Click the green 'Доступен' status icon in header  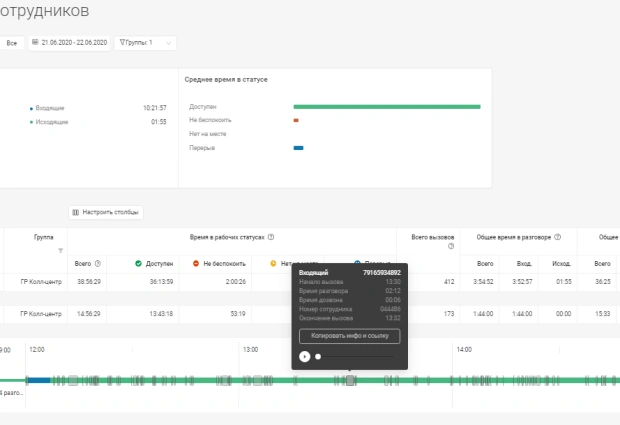139,263
